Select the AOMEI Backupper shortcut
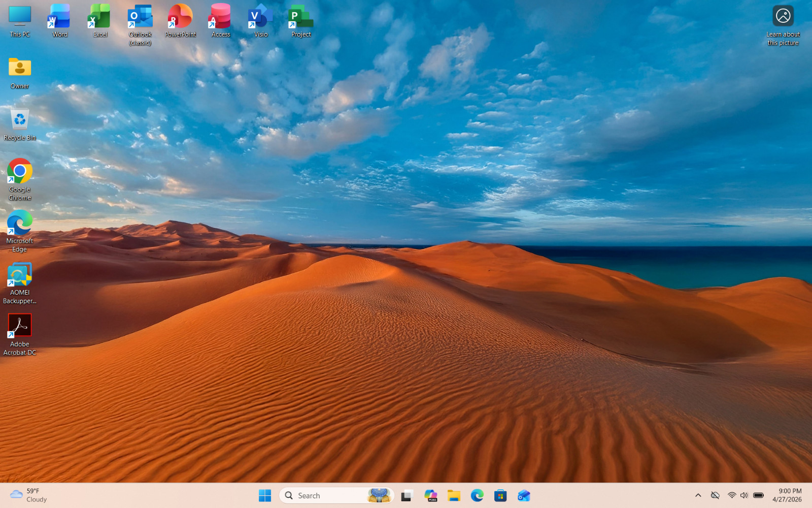Screen dimensions: 812x508 click(20, 283)
